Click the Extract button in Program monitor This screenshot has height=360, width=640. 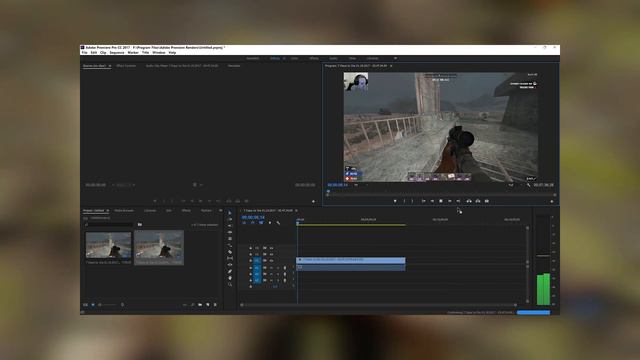[478, 201]
